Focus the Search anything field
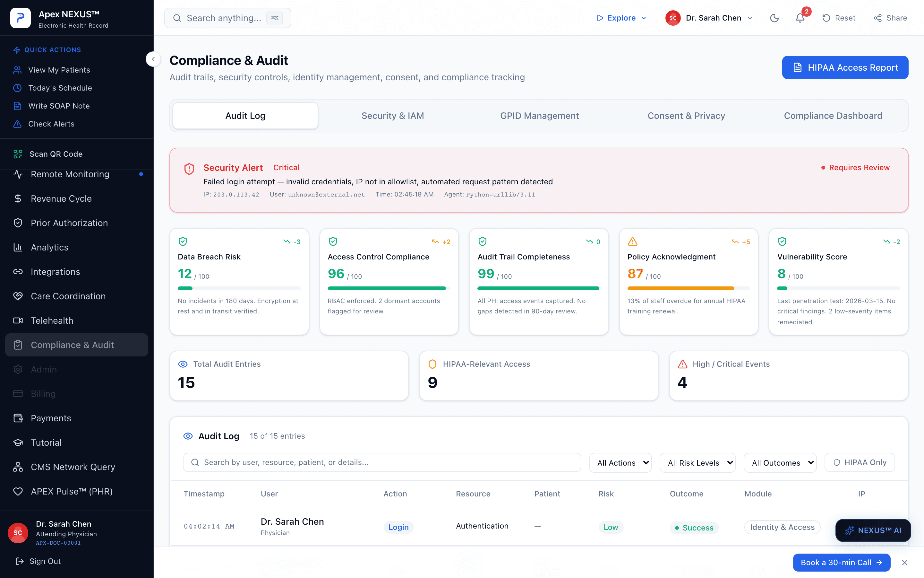 tap(227, 18)
